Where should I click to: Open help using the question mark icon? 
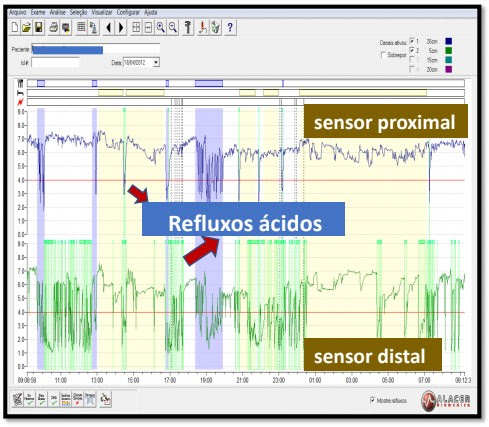pyautogui.click(x=230, y=27)
